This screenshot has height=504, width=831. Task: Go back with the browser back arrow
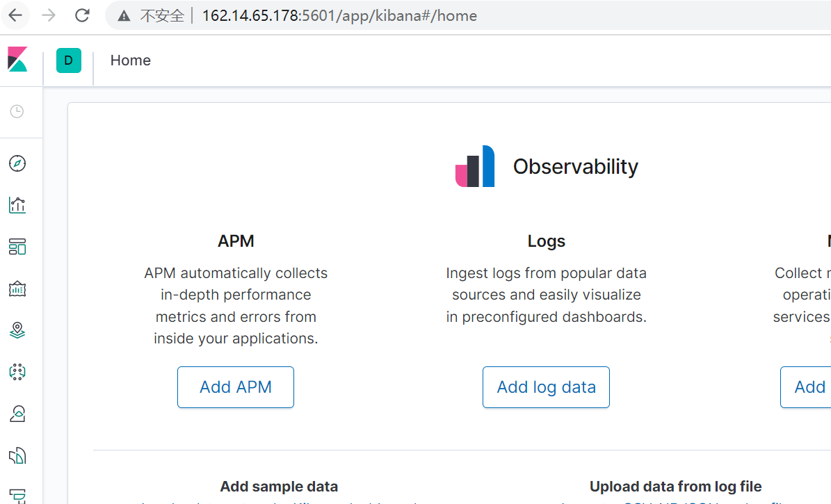(15, 15)
